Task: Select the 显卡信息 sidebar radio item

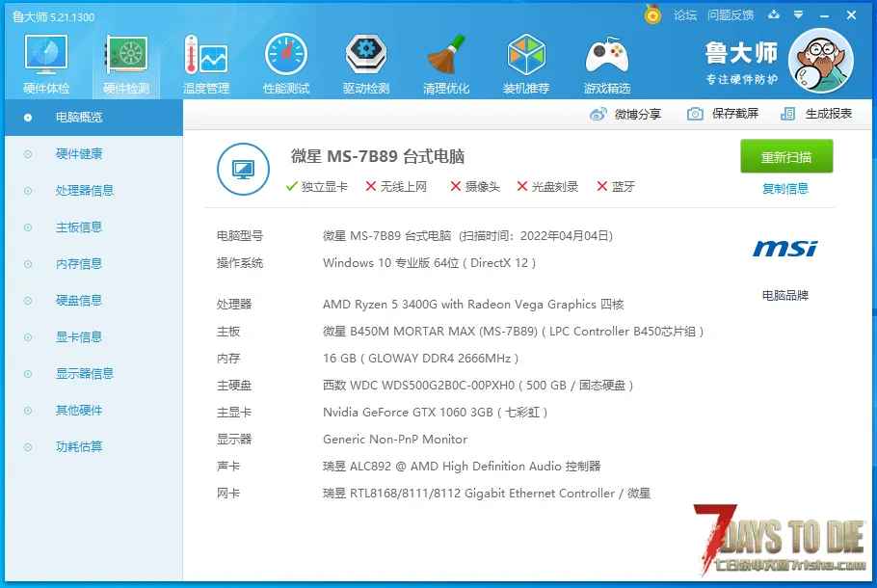Action: (27, 337)
